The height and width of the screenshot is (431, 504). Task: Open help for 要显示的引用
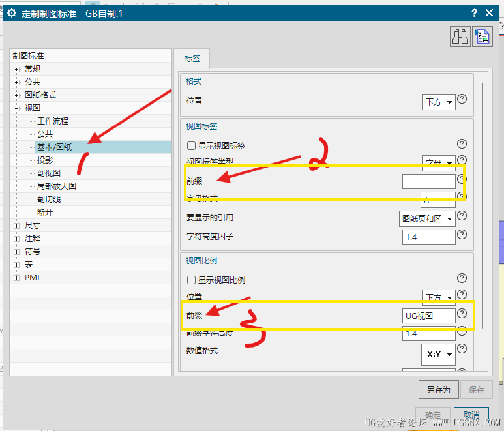coord(462,215)
